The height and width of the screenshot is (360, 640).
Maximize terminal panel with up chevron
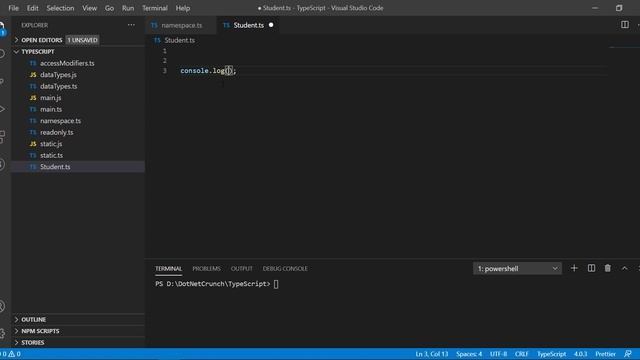coord(624,268)
